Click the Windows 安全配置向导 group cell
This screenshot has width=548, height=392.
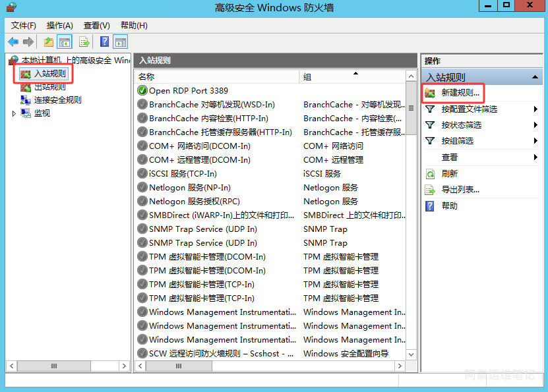[346, 354]
